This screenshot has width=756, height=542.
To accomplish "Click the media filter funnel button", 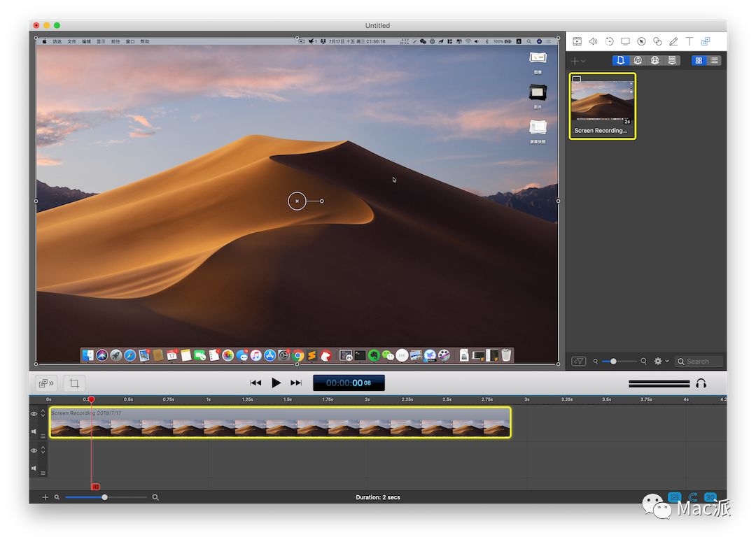I will (579, 362).
